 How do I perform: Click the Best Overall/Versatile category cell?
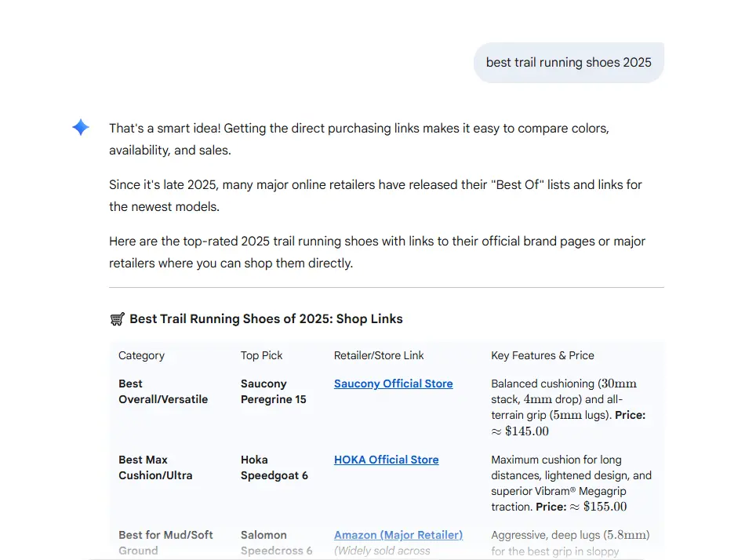coord(163,391)
